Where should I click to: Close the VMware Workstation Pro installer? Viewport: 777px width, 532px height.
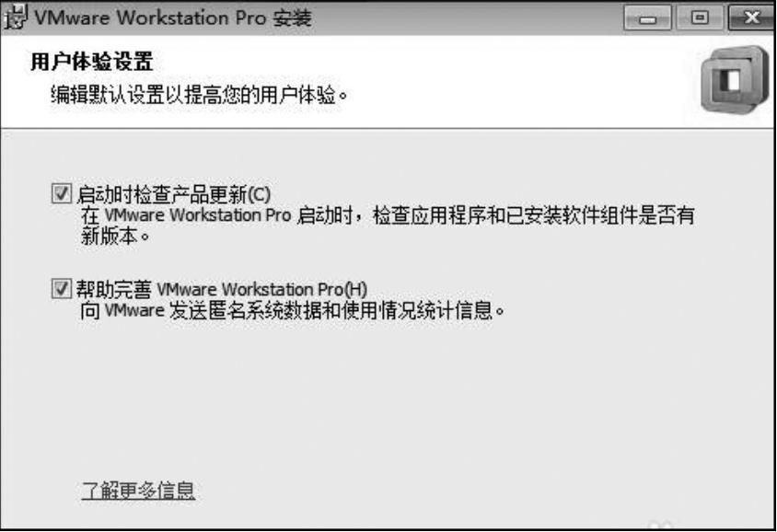coord(752,17)
